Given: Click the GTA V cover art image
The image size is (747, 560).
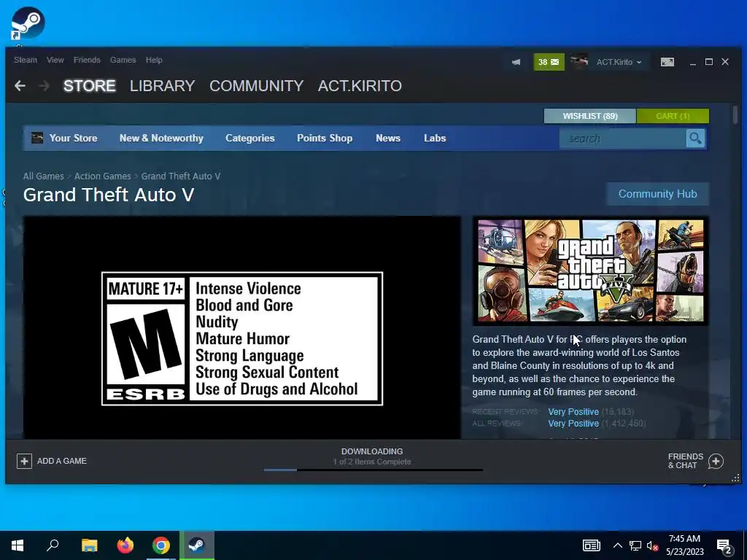Looking at the screenshot, I should (x=590, y=271).
